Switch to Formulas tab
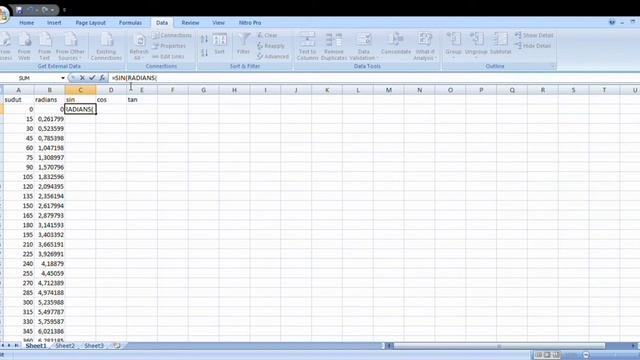Screen dimensions: 640x360 point(131,23)
